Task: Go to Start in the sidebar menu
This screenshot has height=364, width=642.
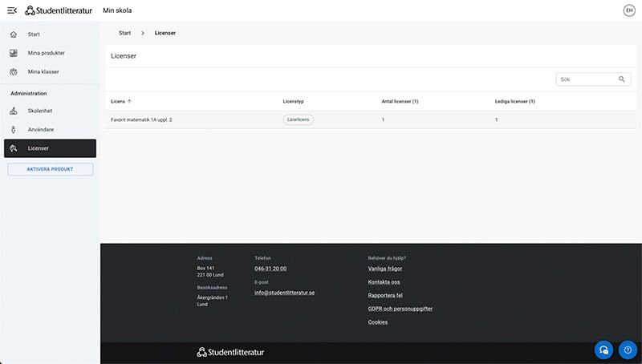Action: pyautogui.click(x=50, y=34)
